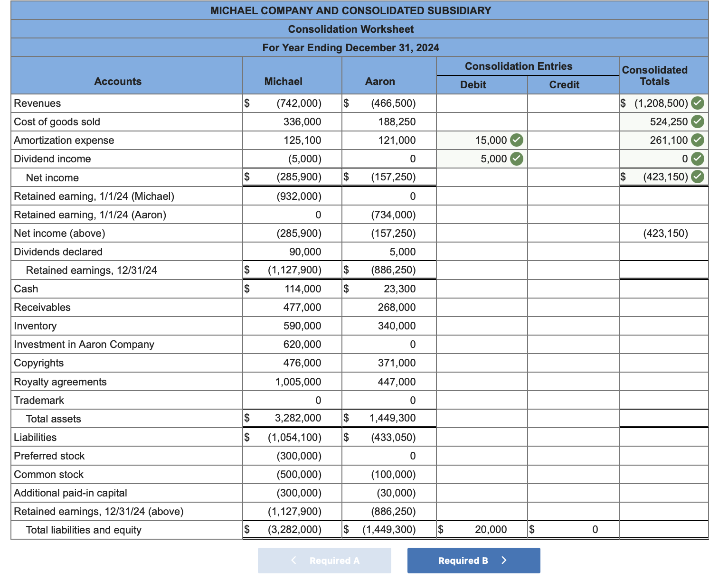Click the left chevron on the Required A button
Screen dimensions: 728x580
click(294, 561)
